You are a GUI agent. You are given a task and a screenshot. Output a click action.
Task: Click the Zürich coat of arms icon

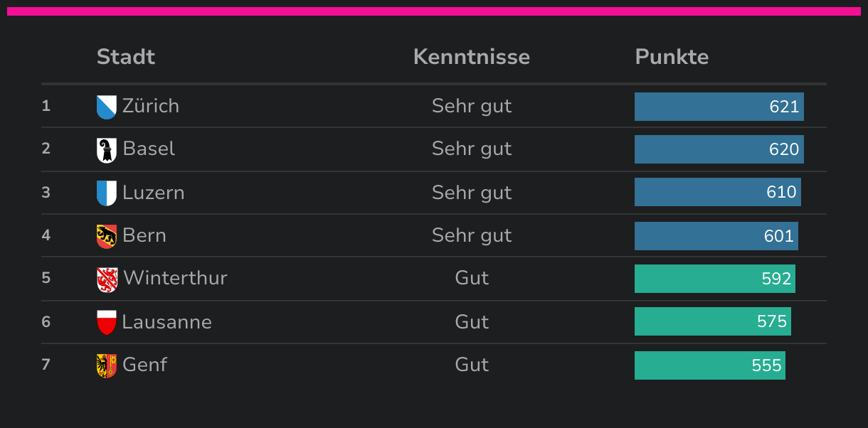pos(106,107)
